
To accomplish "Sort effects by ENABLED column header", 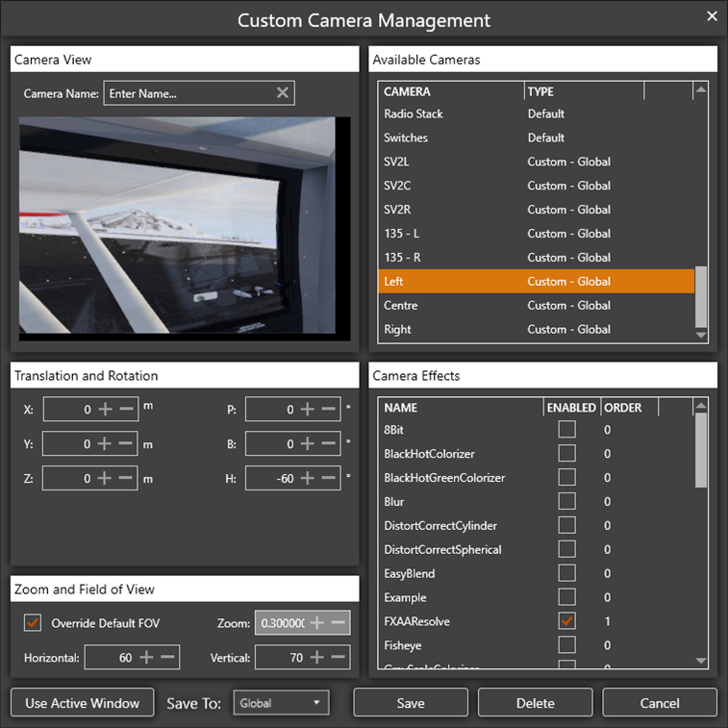I will click(572, 408).
